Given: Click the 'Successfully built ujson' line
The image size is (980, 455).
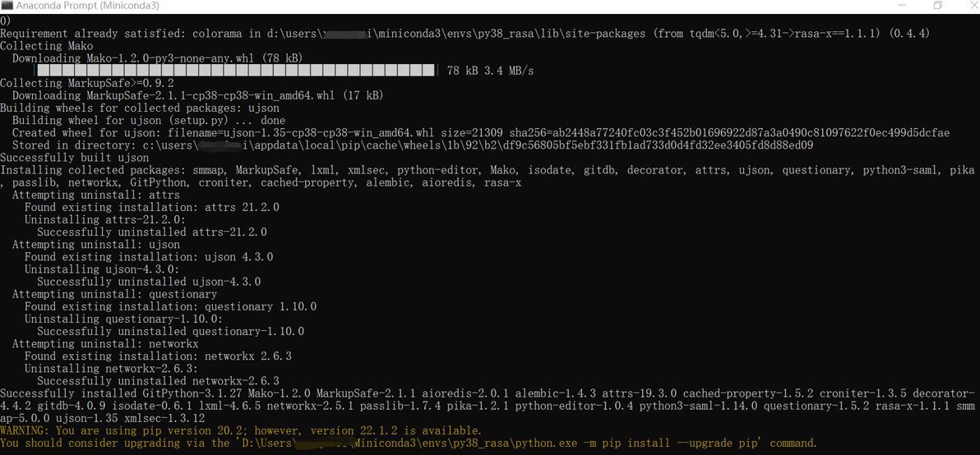Looking at the screenshot, I should tap(75, 158).
